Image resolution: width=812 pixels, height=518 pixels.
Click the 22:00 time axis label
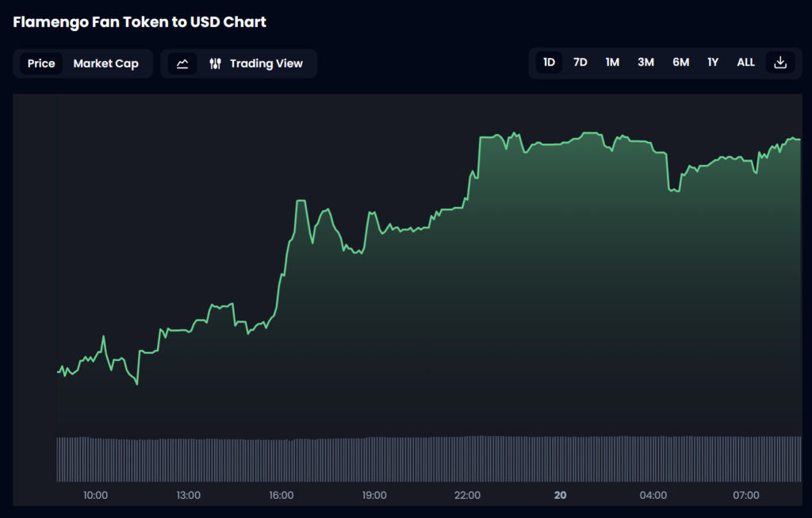(467, 495)
